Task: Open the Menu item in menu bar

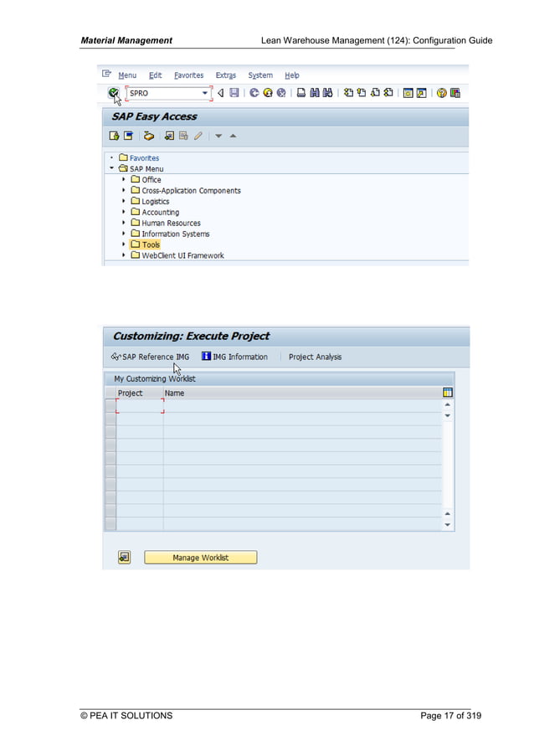Action: (127, 75)
